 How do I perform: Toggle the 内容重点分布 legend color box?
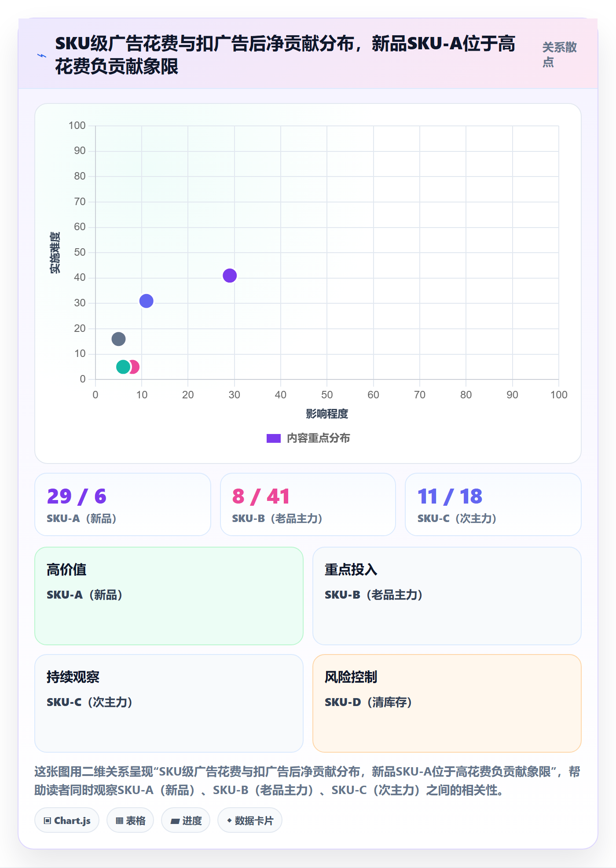point(273,438)
